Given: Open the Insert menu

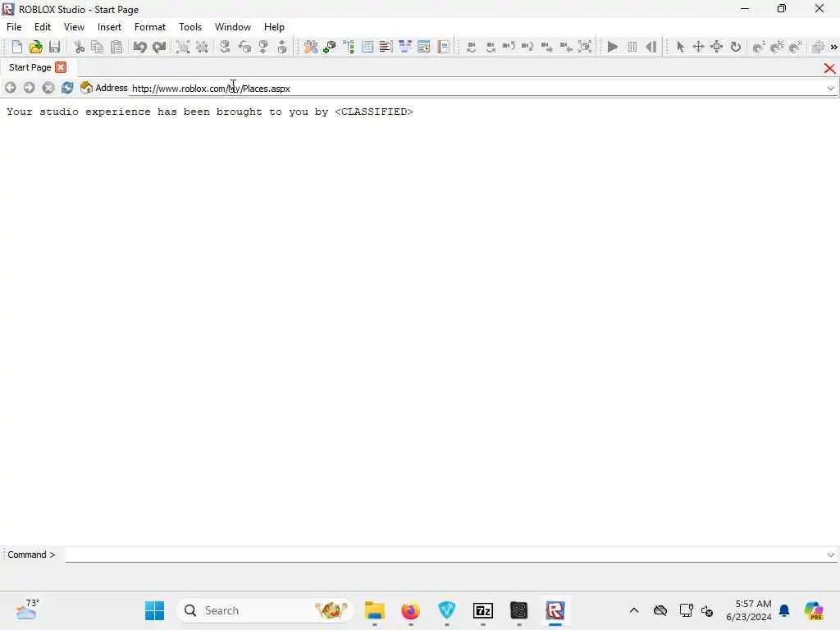Looking at the screenshot, I should (109, 27).
